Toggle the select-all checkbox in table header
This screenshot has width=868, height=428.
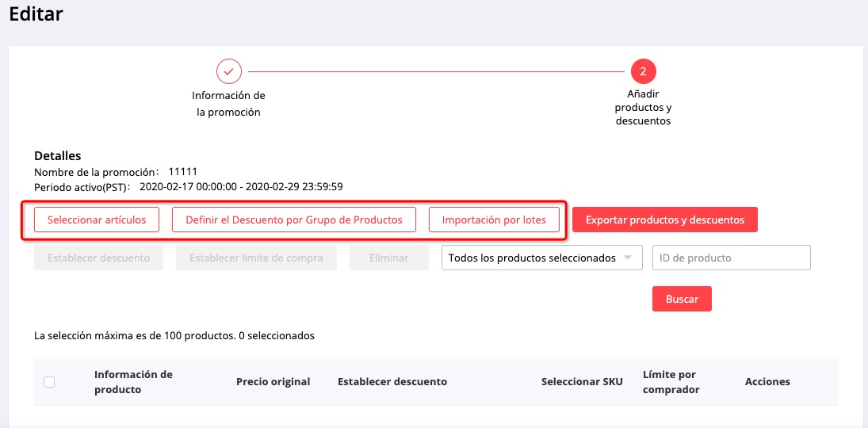[x=49, y=382]
